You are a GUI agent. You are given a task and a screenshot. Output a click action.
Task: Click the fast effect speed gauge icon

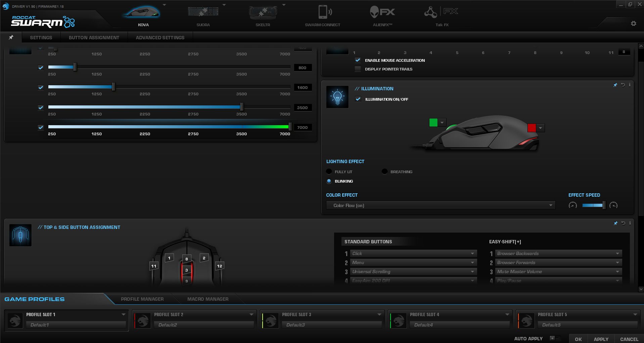click(613, 205)
